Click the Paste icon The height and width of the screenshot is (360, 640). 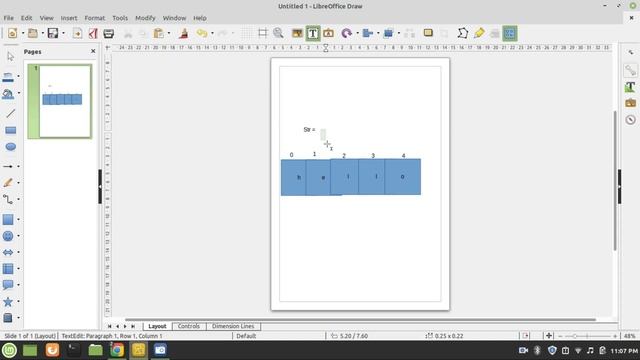coord(158,33)
